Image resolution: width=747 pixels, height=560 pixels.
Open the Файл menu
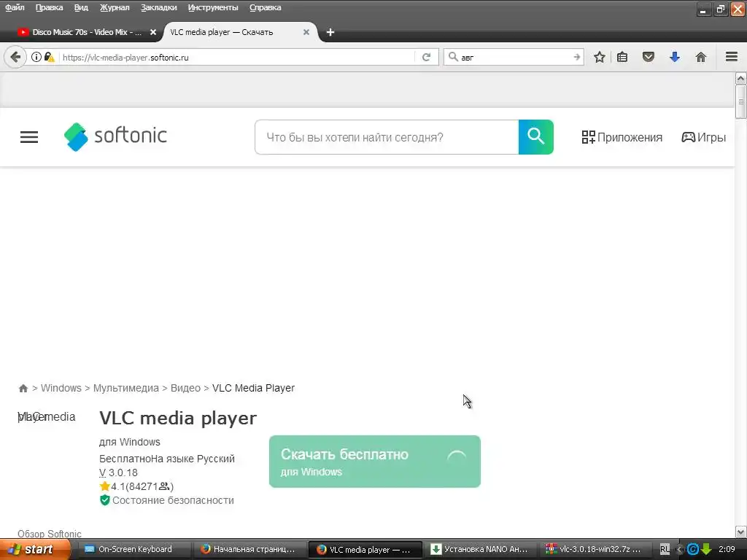point(15,7)
